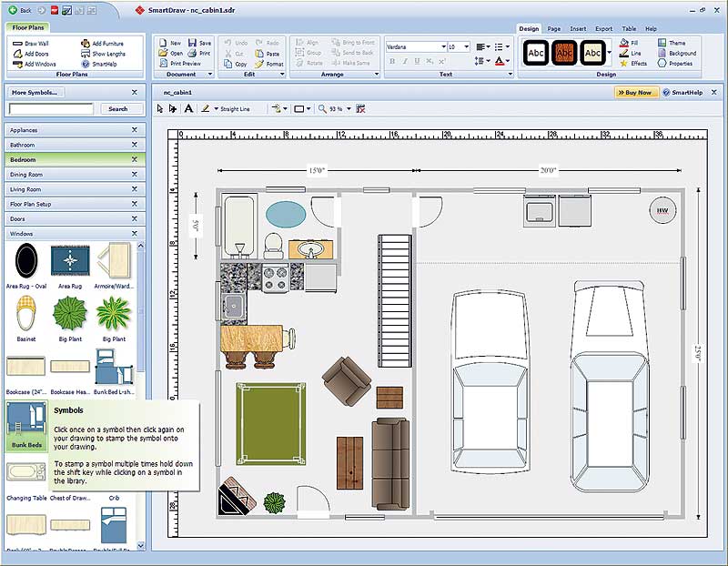Screen dimensions: 728x566
Task: Click the More Symbols button
Action: tap(36, 93)
